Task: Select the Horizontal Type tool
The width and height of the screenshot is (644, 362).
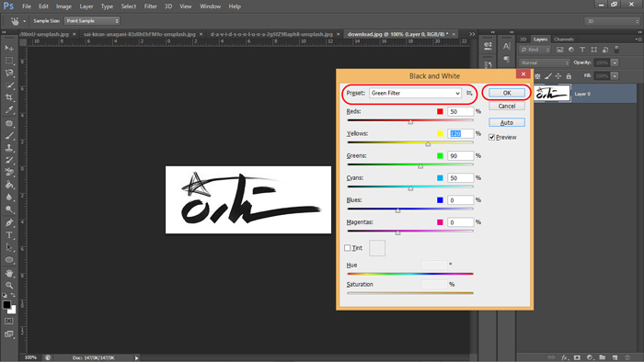Action: click(x=9, y=235)
